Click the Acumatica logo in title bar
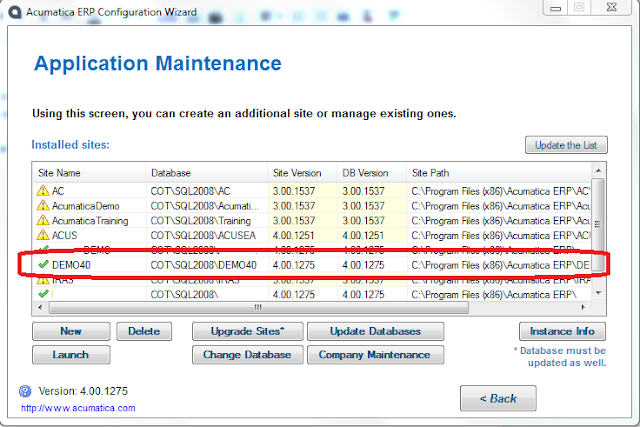 pyautogui.click(x=15, y=12)
